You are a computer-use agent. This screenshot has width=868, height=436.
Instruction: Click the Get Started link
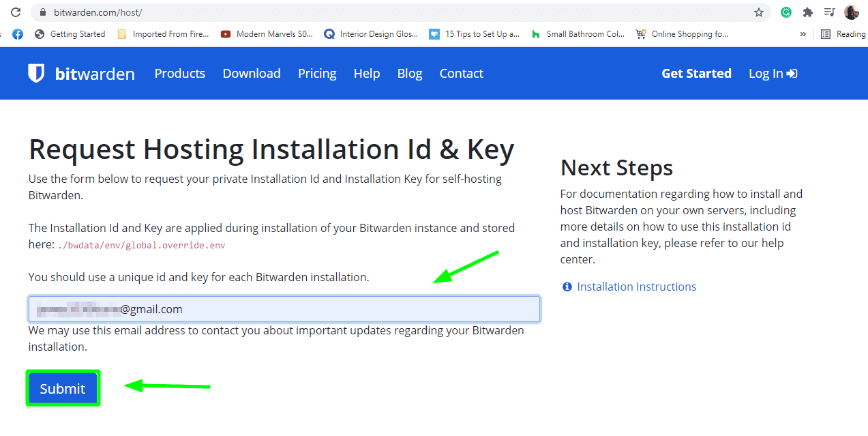point(696,74)
